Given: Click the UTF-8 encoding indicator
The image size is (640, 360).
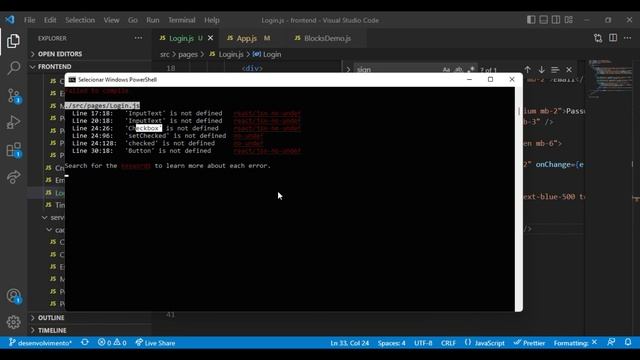Looking at the screenshot, I should point(423,343).
